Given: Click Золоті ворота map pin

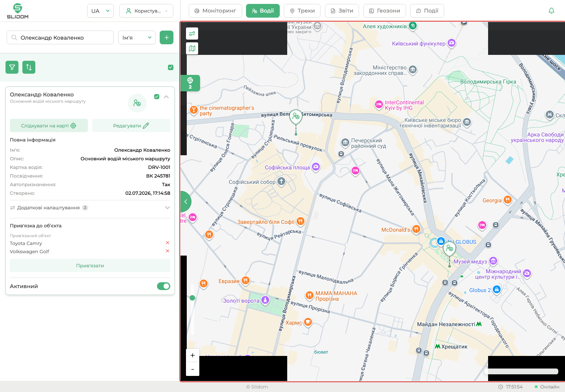Looking at the screenshot, I should tap(265, 300).
